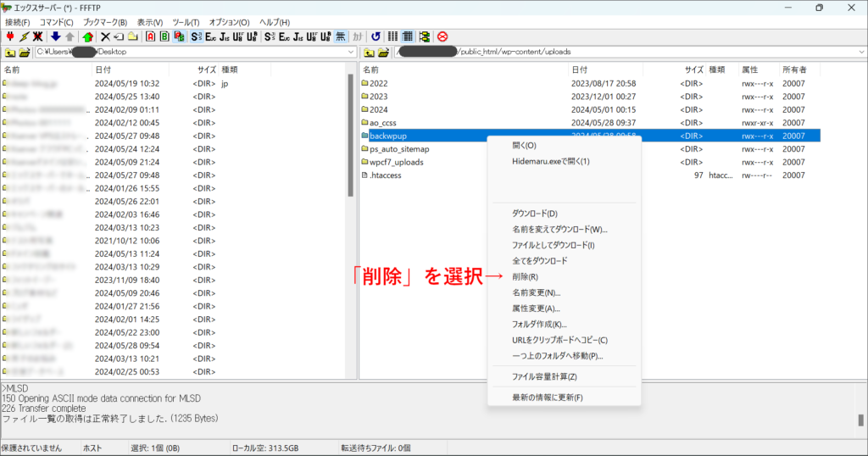Image resolution: width=868 pixels, height=456 pixels.
Task: Open the 表示(V) menu
Action: click(149, 22)
